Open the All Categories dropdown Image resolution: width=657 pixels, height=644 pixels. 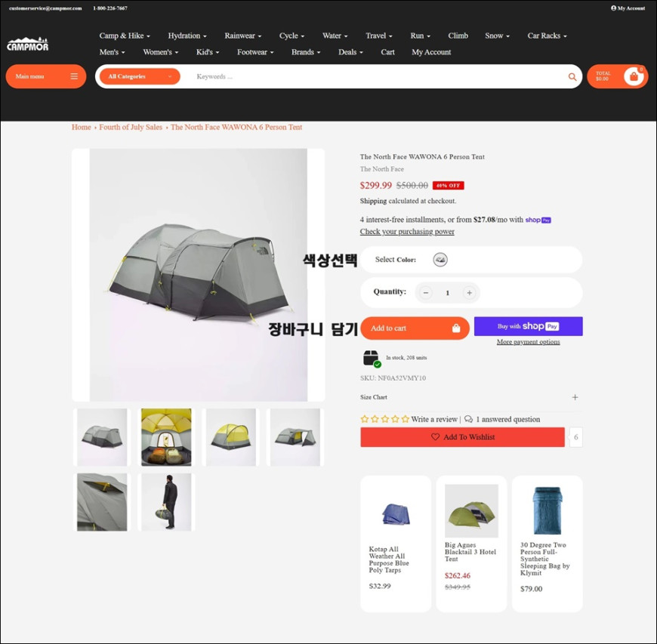(140, 76)
